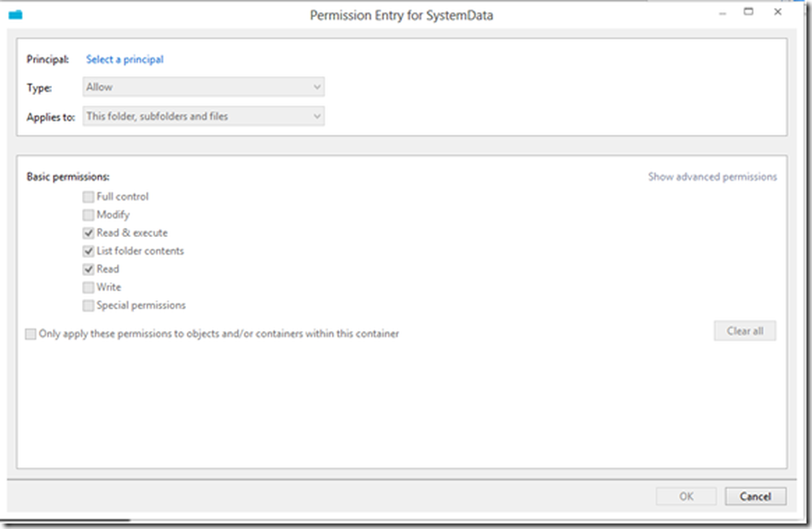The width and height of the screenshot is (812, 529).
Task: Uncheck the Read permission checkbox
Action: [x=88, y=269]
